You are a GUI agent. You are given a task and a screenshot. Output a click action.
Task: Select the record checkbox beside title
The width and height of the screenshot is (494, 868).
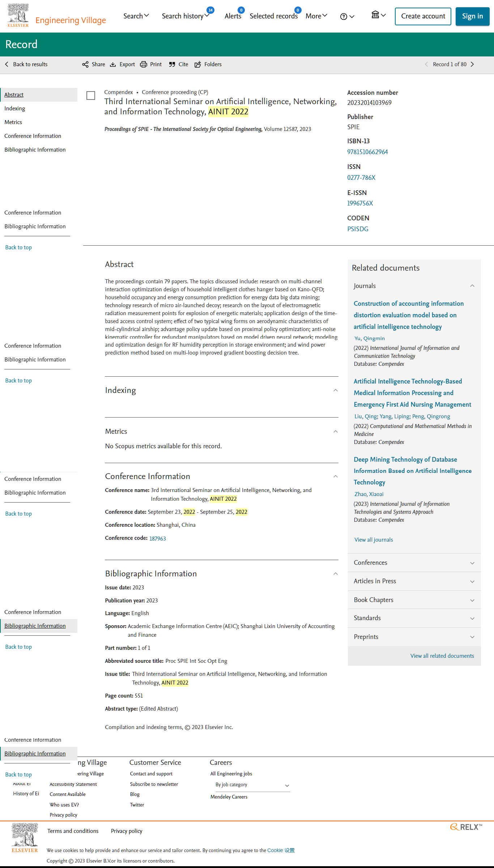(x=91, y=96)
